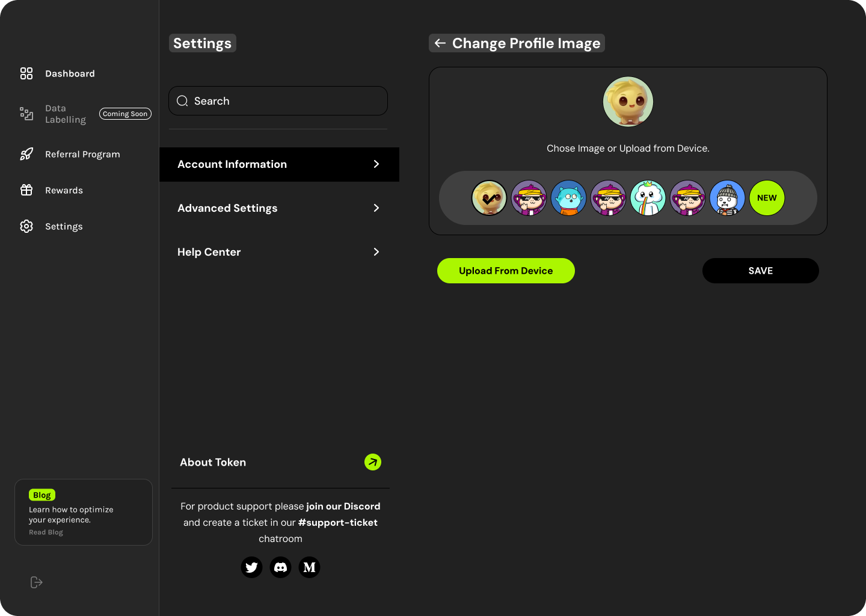Select the blue cat avatar thumbnail
Viewport: 866px width, 616px height.
coord(568,198)
